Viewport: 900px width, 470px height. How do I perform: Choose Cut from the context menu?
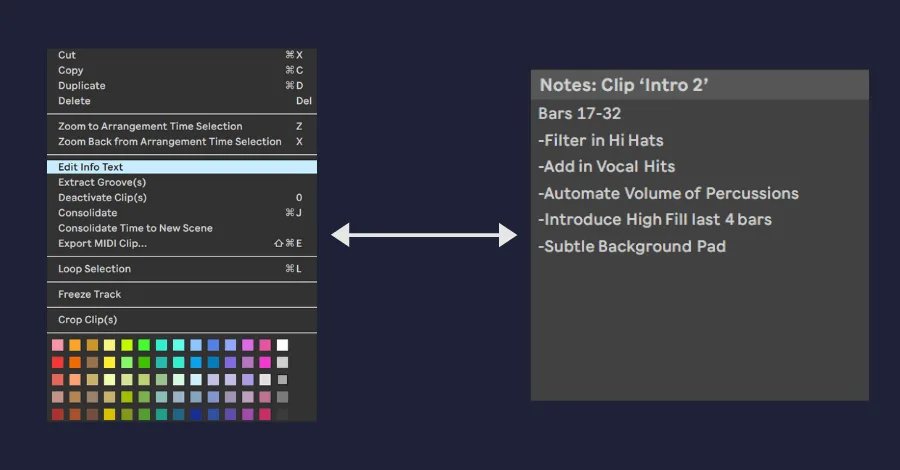[181, 55]
